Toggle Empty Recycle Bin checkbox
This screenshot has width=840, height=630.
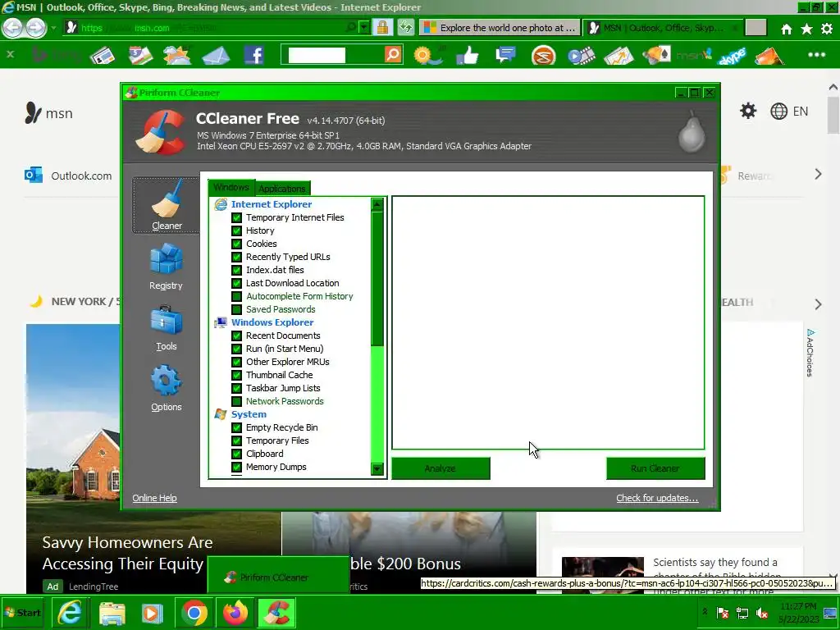[236, 427]
